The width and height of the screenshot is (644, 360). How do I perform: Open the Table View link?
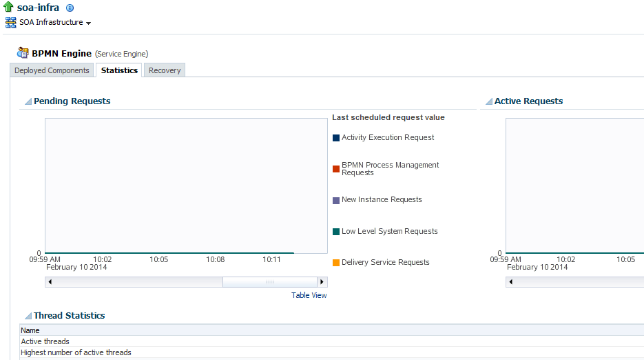tap(309, 295)
